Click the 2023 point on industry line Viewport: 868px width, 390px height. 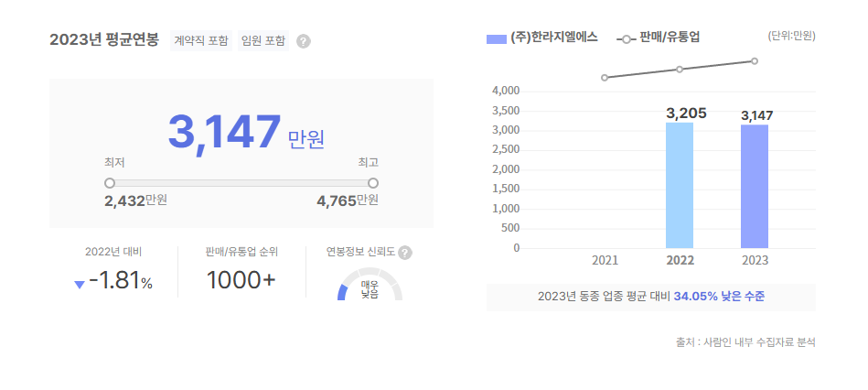755,61
